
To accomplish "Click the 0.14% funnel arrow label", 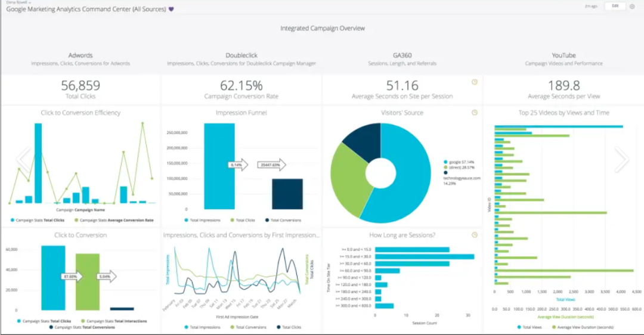I will click(238, 165).
